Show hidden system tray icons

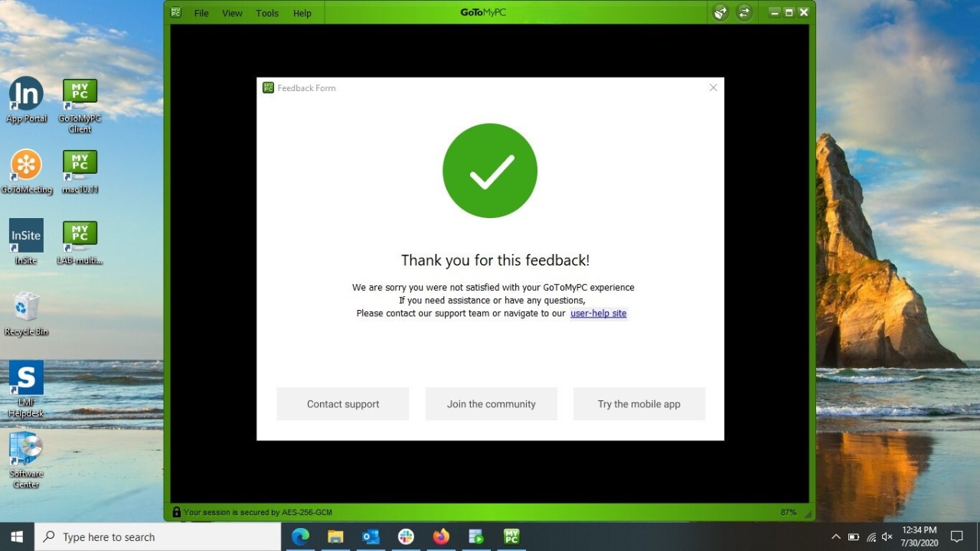tap(835, 536)
